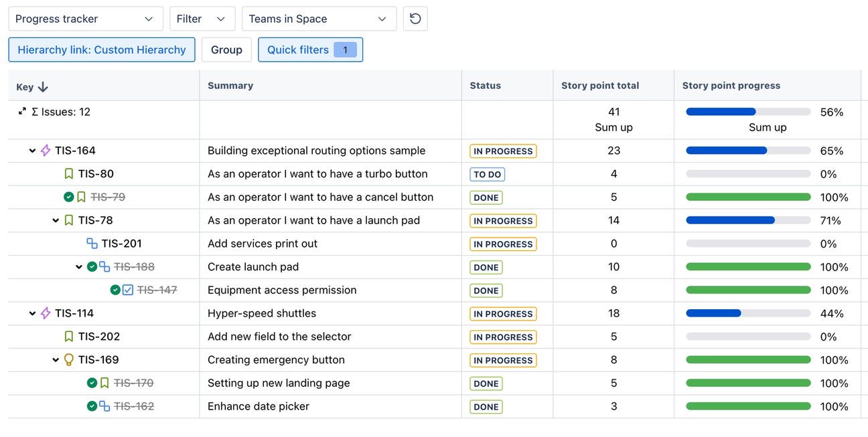This screenshot has width=868, height=437.
Task: Collapse the TIS-78 children
Action: tap(56, 221)
